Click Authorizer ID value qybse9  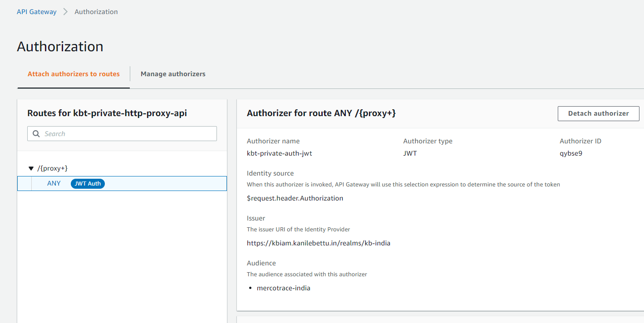tap(571, 153)
